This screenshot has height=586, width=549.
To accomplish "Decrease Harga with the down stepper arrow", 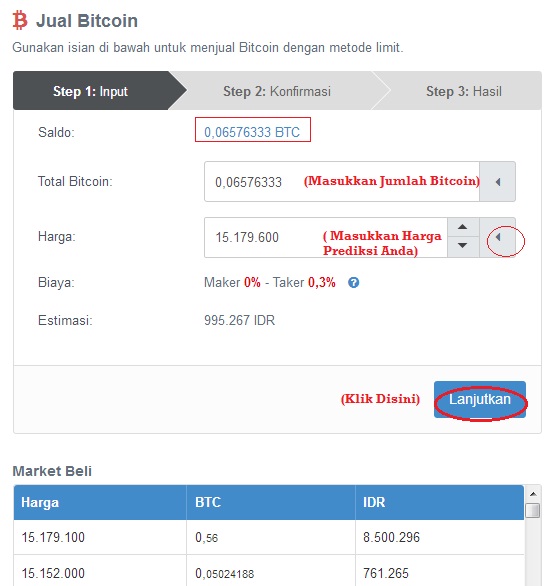I will tap(463, 247).
